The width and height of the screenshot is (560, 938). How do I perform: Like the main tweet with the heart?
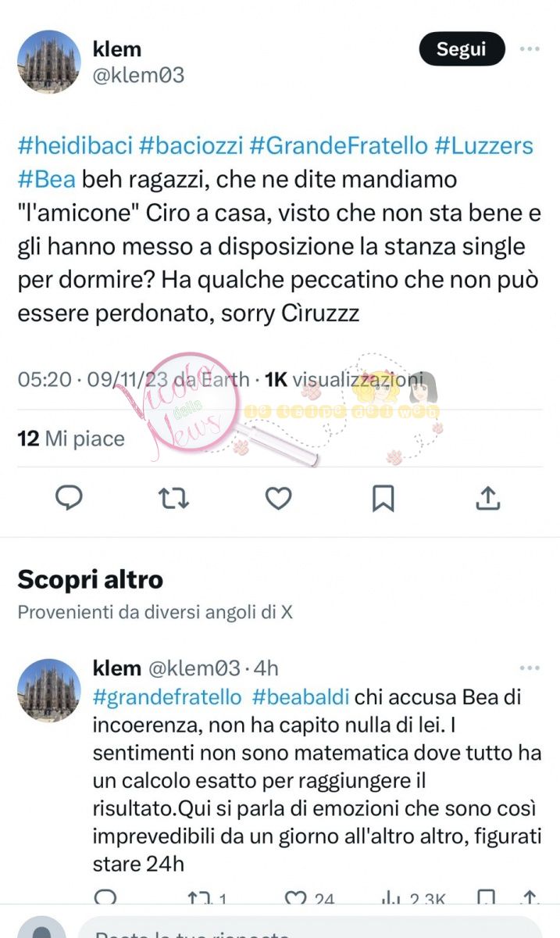278,497
